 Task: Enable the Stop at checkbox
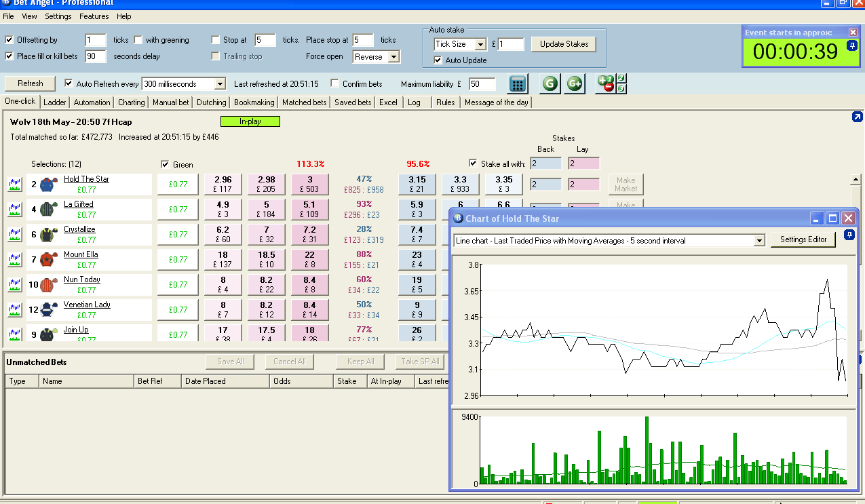click(216, 40)
